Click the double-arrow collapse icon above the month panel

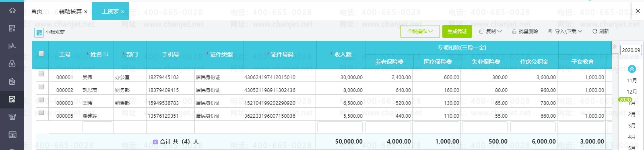(x=615, y=47)
